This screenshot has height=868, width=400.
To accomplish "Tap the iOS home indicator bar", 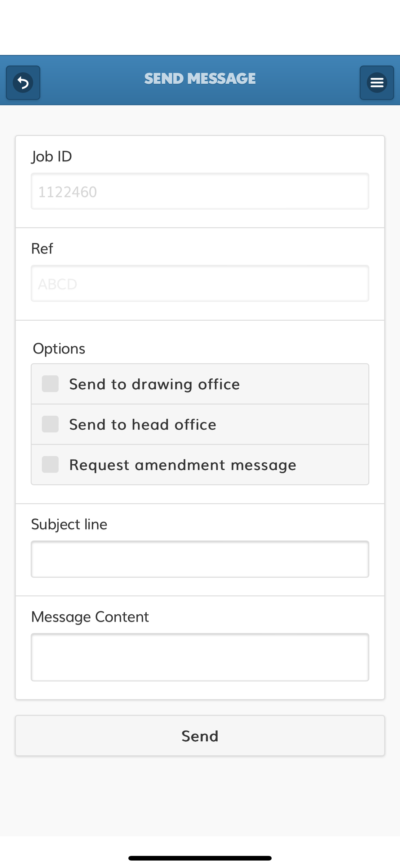I will coord(200,858).
